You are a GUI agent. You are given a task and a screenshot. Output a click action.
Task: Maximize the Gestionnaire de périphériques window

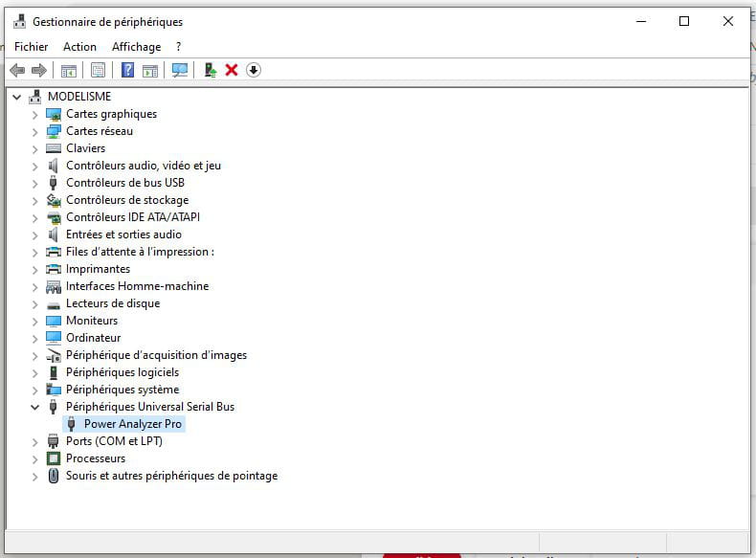683,21
